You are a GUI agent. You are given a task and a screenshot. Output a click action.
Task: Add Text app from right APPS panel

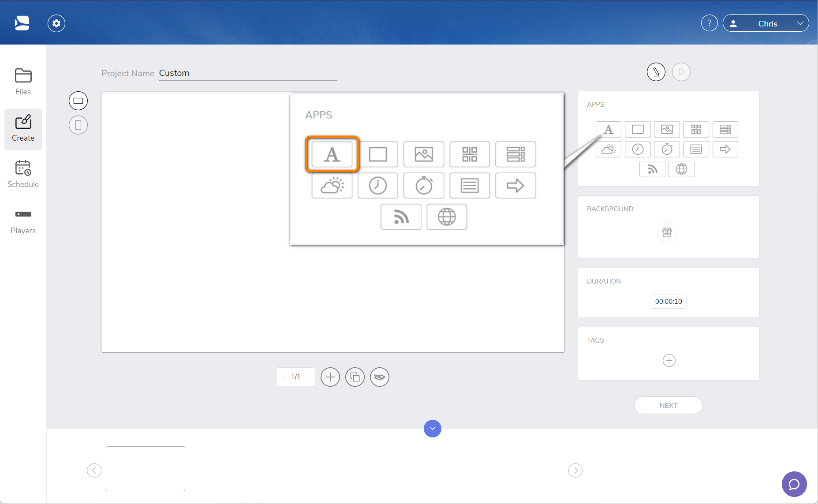click(608, 130)
